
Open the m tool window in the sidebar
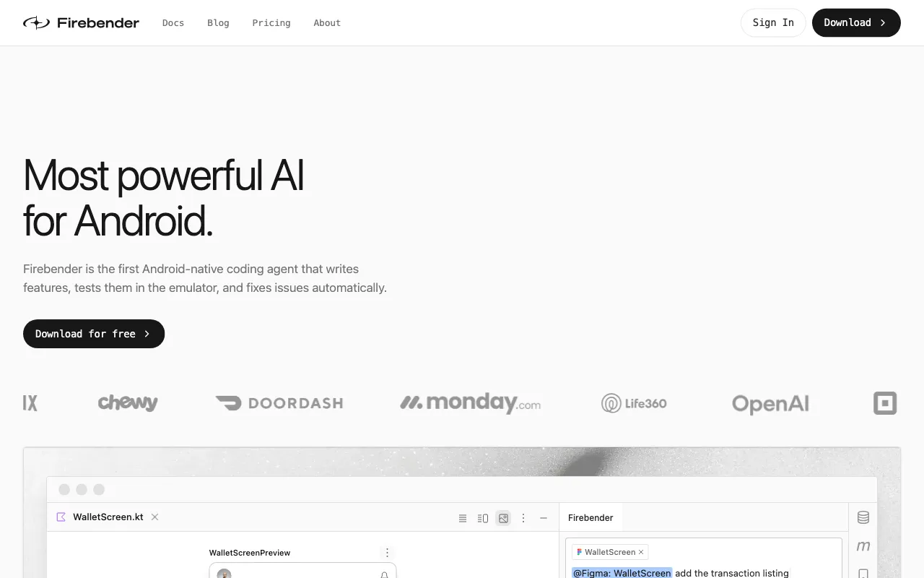863,546
